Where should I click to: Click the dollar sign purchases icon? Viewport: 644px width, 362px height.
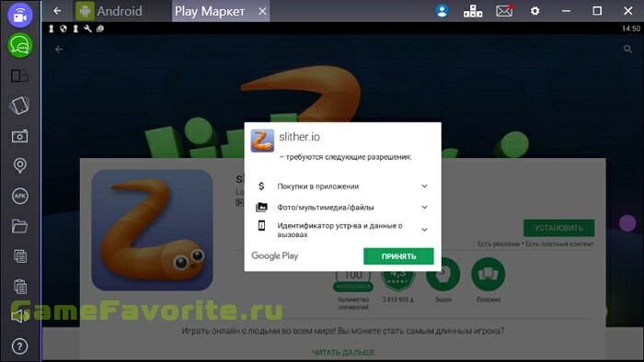(x=261, y=187)
